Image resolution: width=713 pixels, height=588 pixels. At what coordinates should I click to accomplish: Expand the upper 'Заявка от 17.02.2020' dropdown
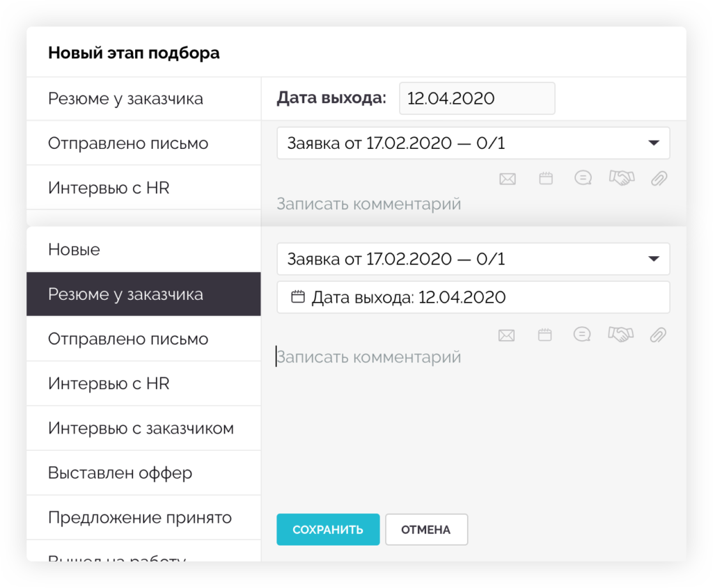click(652, 143)
